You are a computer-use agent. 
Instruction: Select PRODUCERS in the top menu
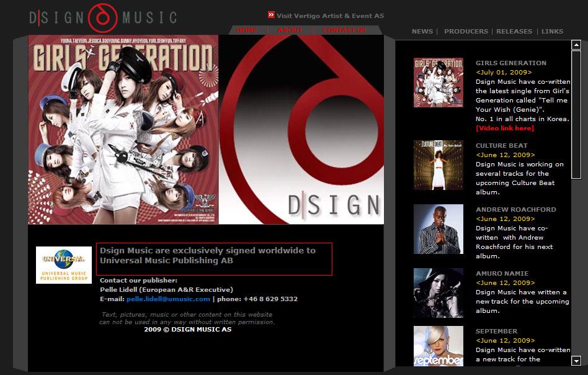(466, 31)
